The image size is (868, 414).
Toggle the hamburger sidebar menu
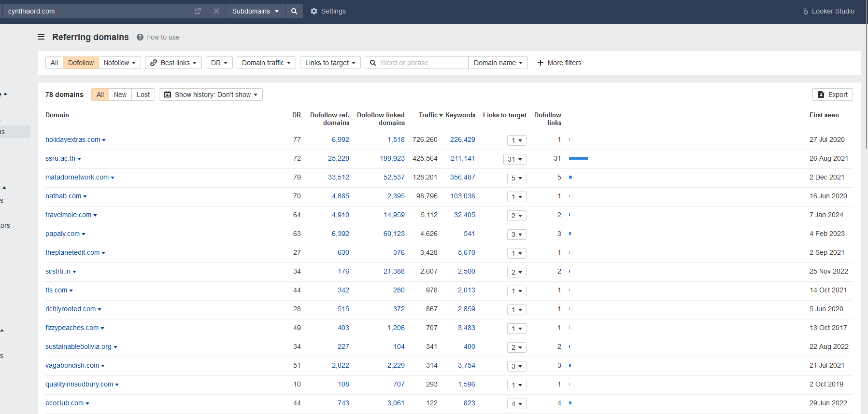pyautogui.click(x=41, y=37)
